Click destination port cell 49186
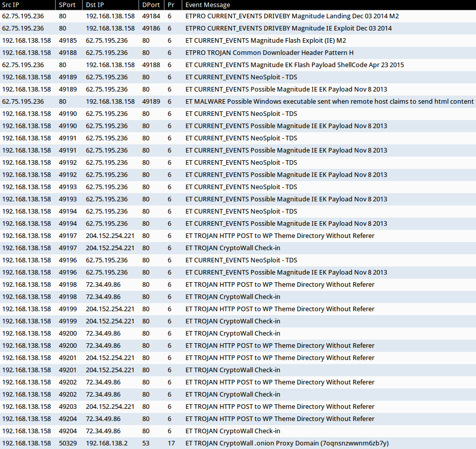476x449 pixels. pyautogui.click(x=151, y=28)
